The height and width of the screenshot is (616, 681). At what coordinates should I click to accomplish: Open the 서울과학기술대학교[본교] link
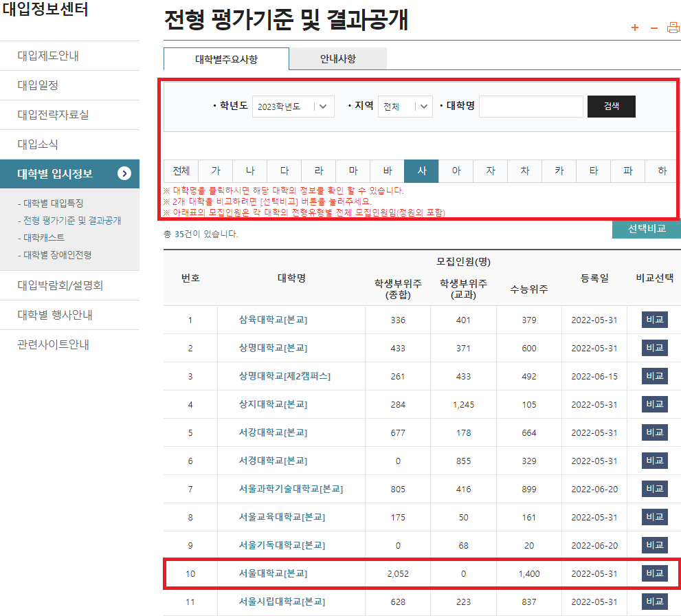pos(291,489)
